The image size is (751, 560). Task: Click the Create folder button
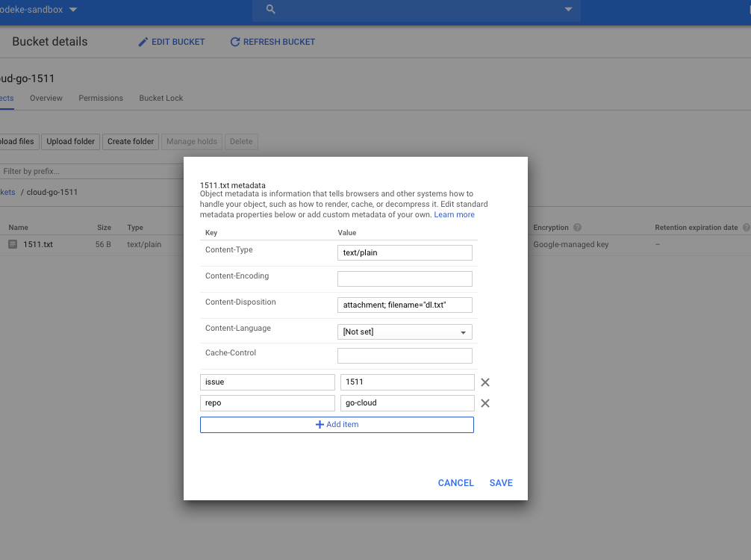point(131,142)
